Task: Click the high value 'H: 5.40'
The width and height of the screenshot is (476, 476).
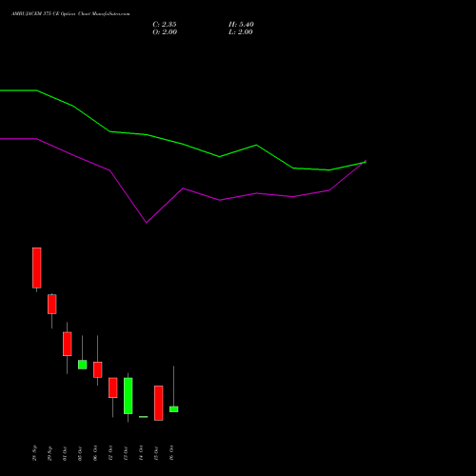Action: click(241, 25)
